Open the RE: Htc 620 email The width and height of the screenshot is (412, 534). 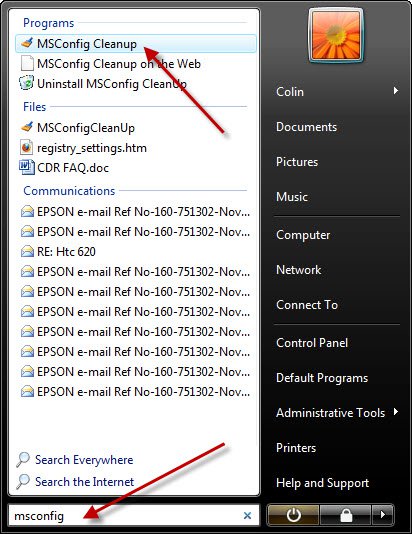point(66,252)
